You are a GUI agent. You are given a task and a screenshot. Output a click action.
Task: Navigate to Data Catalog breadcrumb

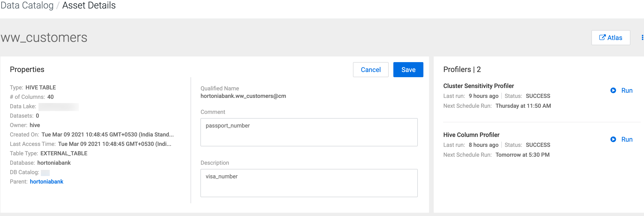click(x=27, y=5)
